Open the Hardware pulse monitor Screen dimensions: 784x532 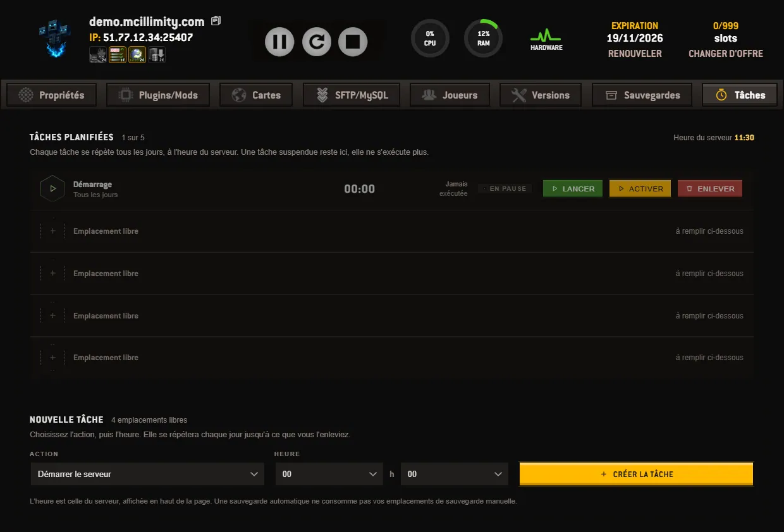pos(546,39)
